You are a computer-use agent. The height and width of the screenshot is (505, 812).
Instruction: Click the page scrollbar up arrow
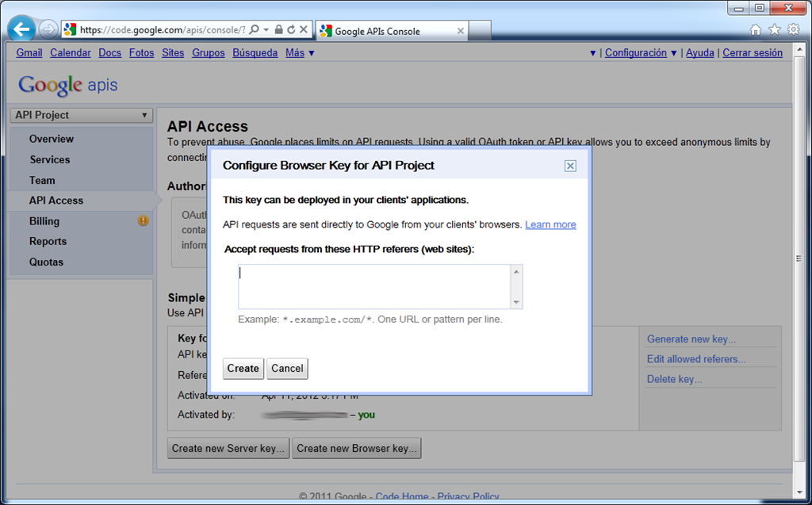799,50
